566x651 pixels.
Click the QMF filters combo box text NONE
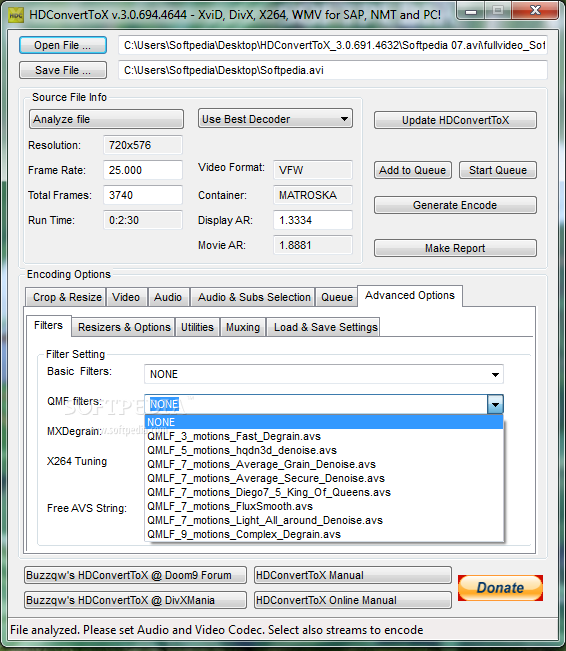(164, 404)
